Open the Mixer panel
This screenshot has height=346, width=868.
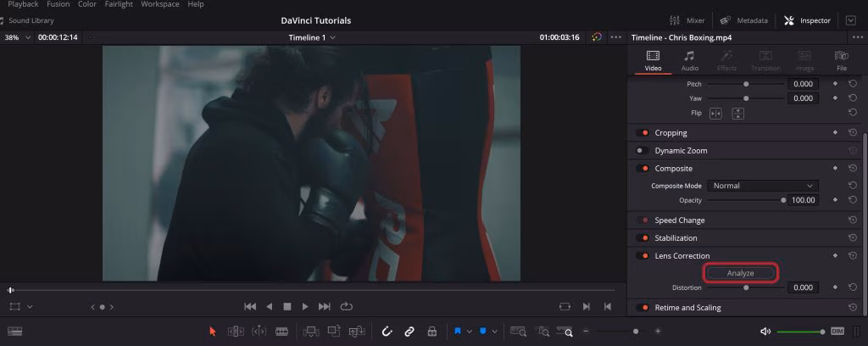tap(687, 20)
